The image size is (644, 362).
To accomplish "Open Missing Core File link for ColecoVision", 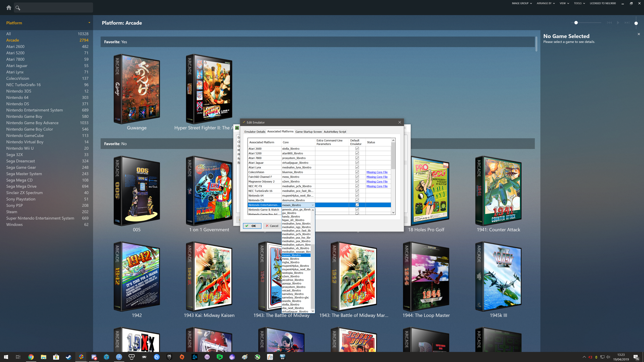I will point(377,172).
